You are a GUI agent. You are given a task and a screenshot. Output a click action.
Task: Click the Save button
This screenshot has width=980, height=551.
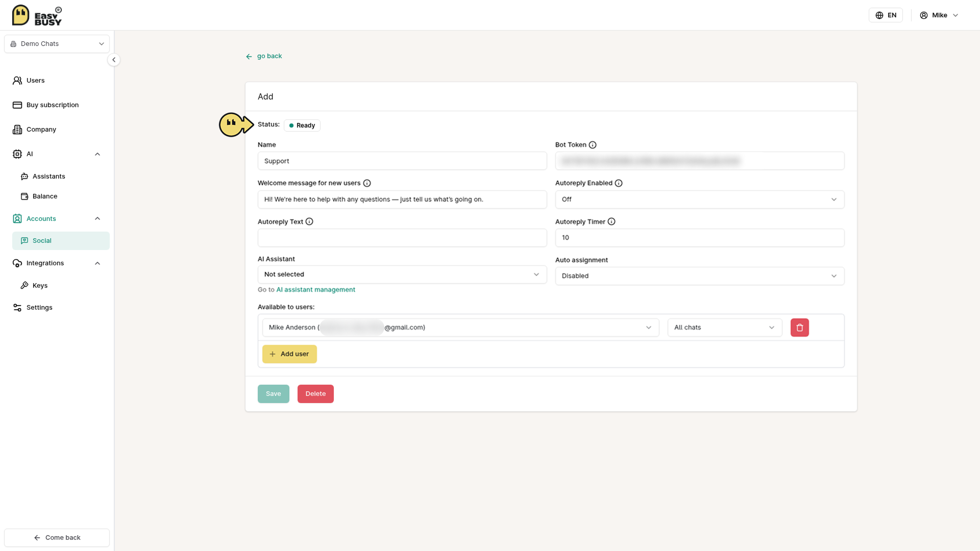pos(273,394)
